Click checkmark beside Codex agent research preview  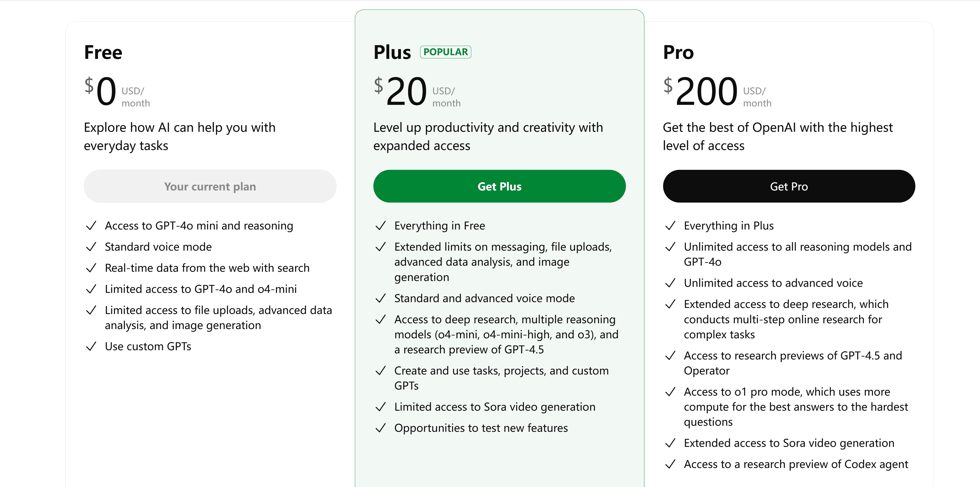pos(670,464)
